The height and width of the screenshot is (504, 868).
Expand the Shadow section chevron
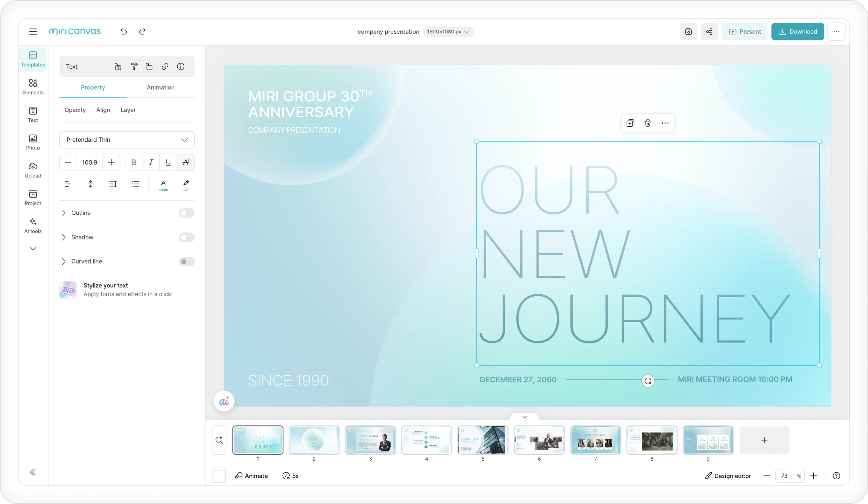[64, 237]
